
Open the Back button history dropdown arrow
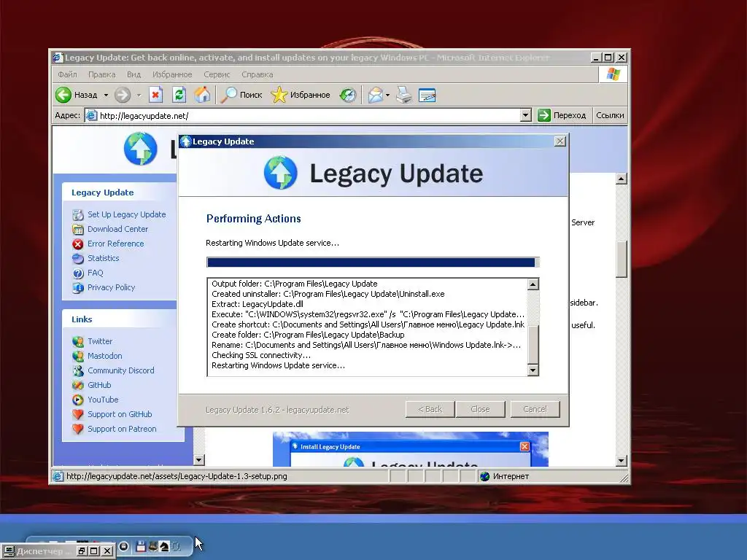tap(106, 95)
